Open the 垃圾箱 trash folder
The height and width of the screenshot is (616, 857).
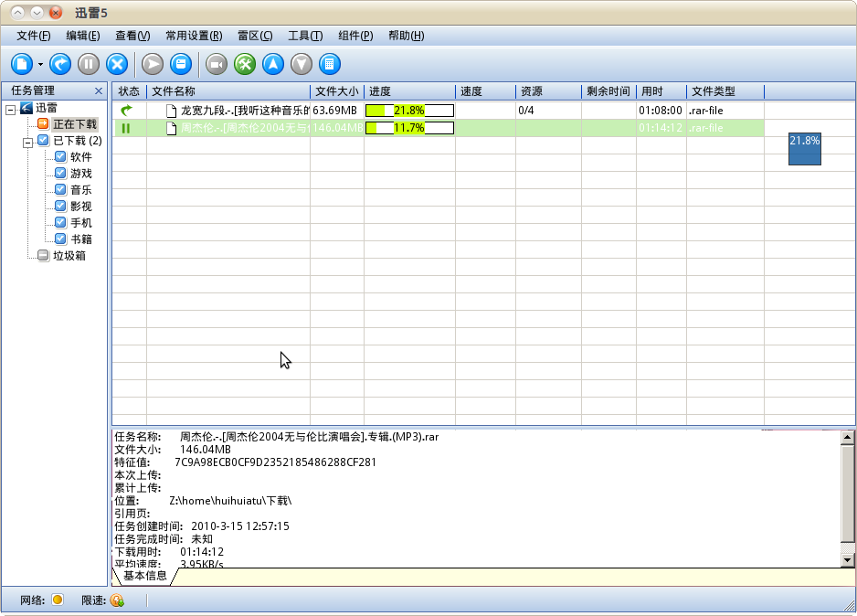point(69,255)
